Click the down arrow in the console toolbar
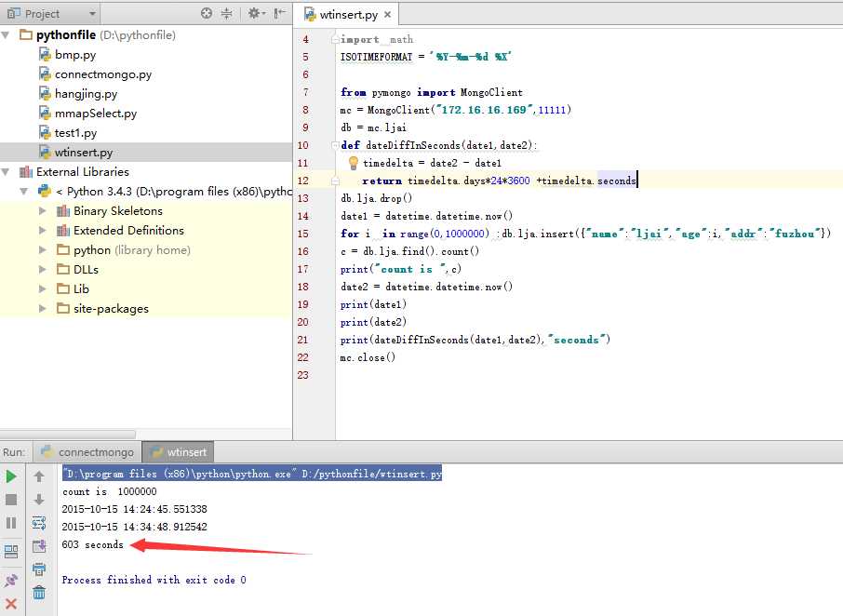Viewport: 843px width, 616px height. tap(39, 500)
